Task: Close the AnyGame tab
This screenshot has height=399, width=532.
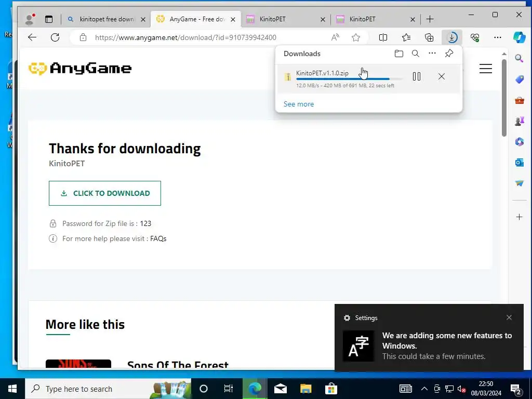Action: click(x=233, y=19)
